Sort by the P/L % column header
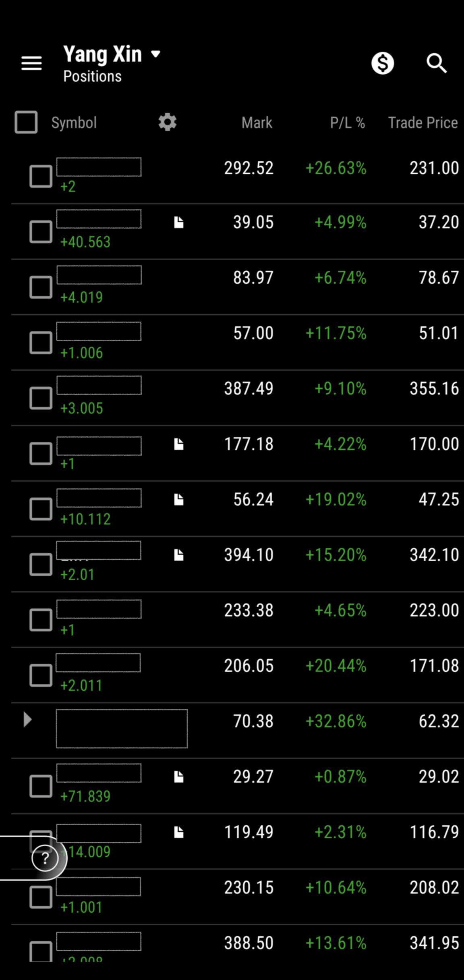 347,122
